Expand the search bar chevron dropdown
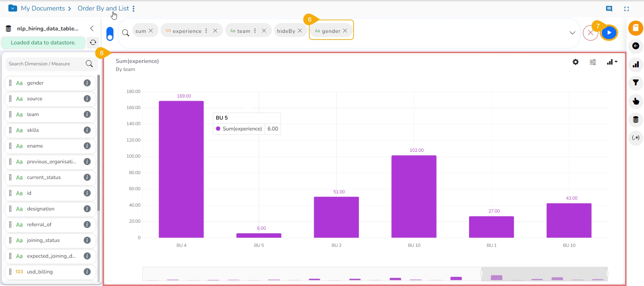 point(572,33)
